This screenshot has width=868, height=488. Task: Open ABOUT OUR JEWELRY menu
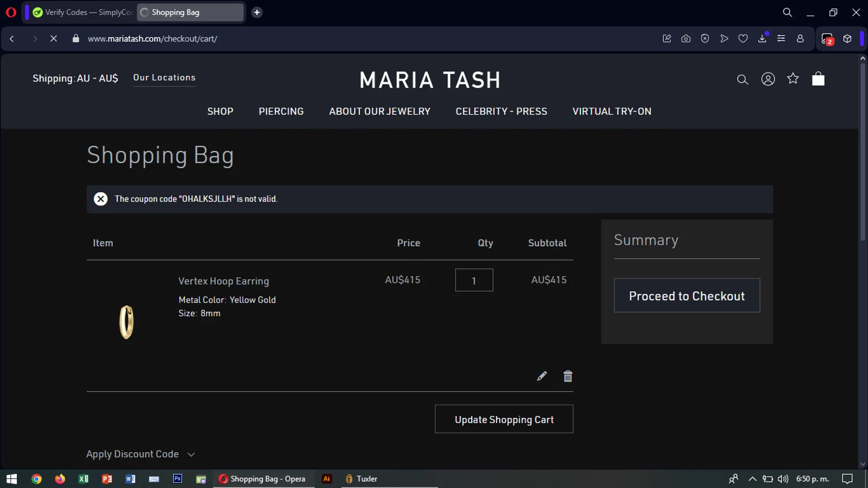[x=380, y=111]
